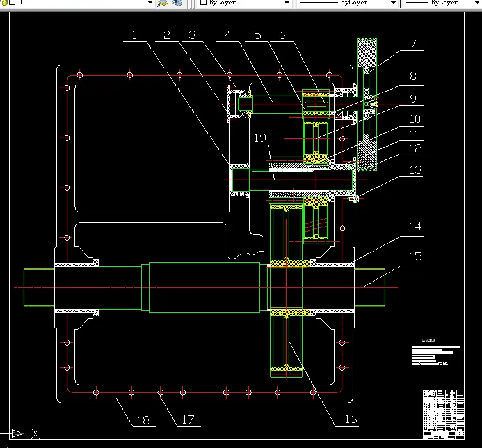Select part label 12 on the right
The height and width of the screenshot is (448, 482).
click(x=415, y=148)
